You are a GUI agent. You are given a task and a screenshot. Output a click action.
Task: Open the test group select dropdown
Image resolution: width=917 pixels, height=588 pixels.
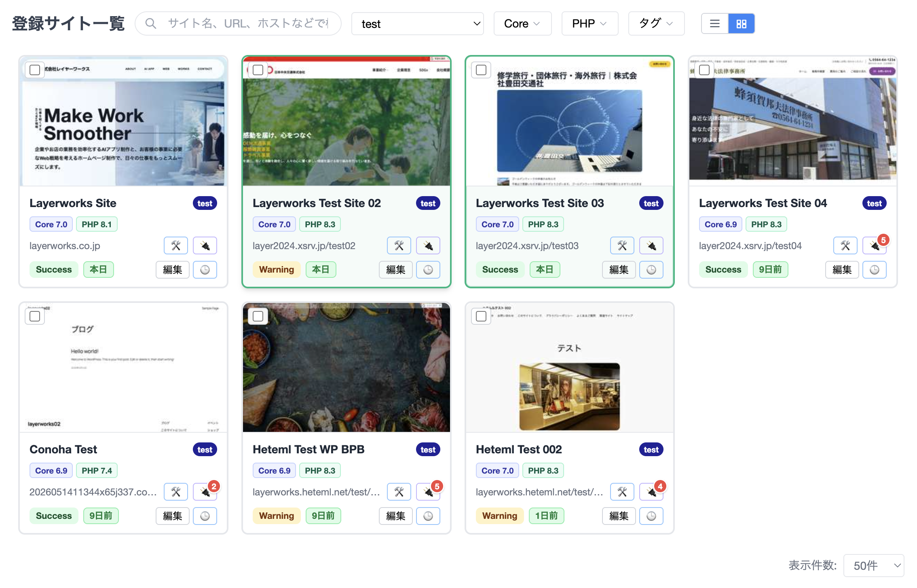(418, 23)
